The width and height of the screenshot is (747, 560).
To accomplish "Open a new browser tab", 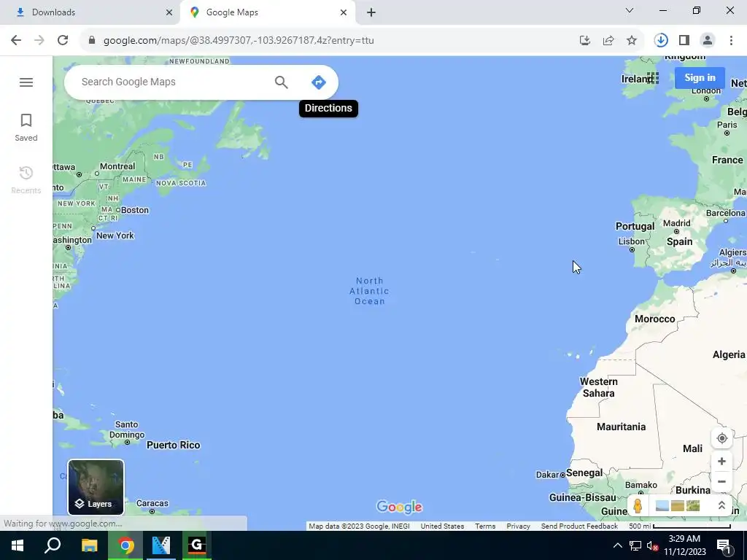I will coord(371,12).
